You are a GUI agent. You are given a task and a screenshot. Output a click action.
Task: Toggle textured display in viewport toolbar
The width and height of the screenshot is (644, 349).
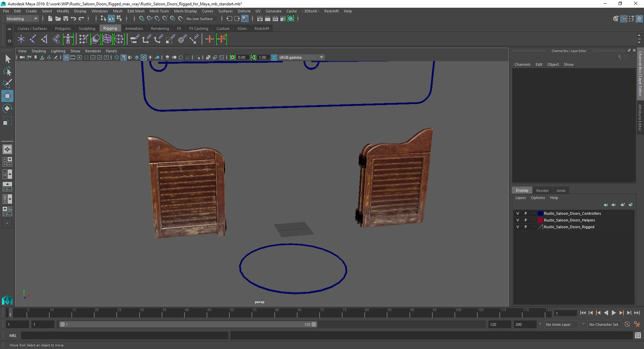coord(144,57)
